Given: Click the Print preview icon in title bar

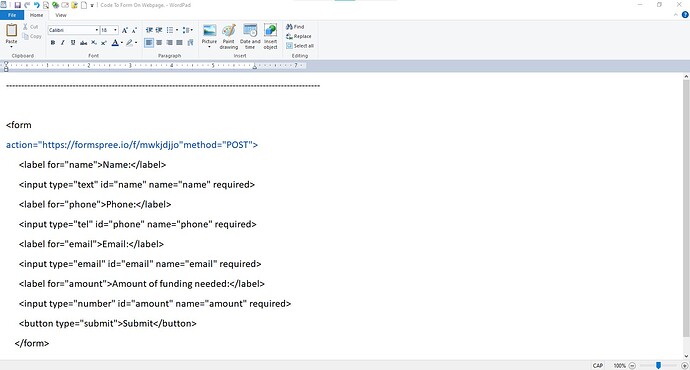Looking at the screenshot, I should 46,5.
